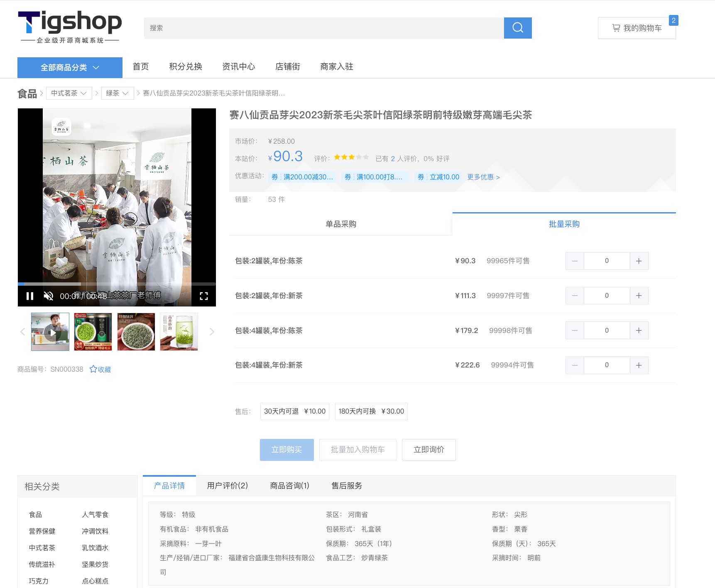Viewport: 715px width, 588px height.
Task: Add product to favorites with star icon
Action: (100, 369)
